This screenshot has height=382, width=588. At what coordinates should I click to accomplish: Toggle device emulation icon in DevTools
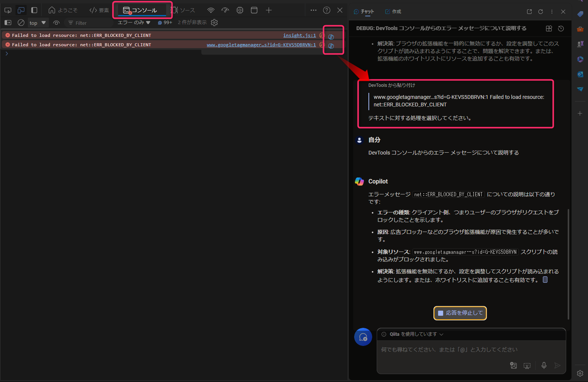(x=21, y=10)
